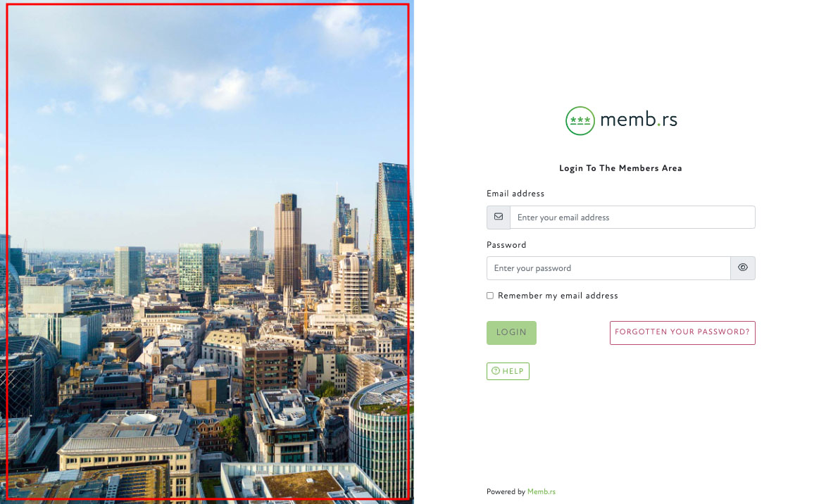The image size is (826, 504).
Task: Open the Forgotten Your Password link
Action: [682, 333]
